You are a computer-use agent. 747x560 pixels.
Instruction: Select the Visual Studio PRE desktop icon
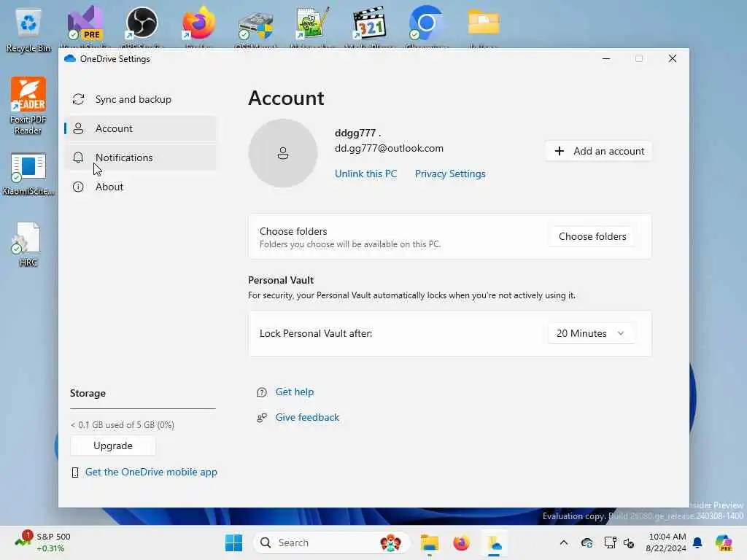pos(85,25)
